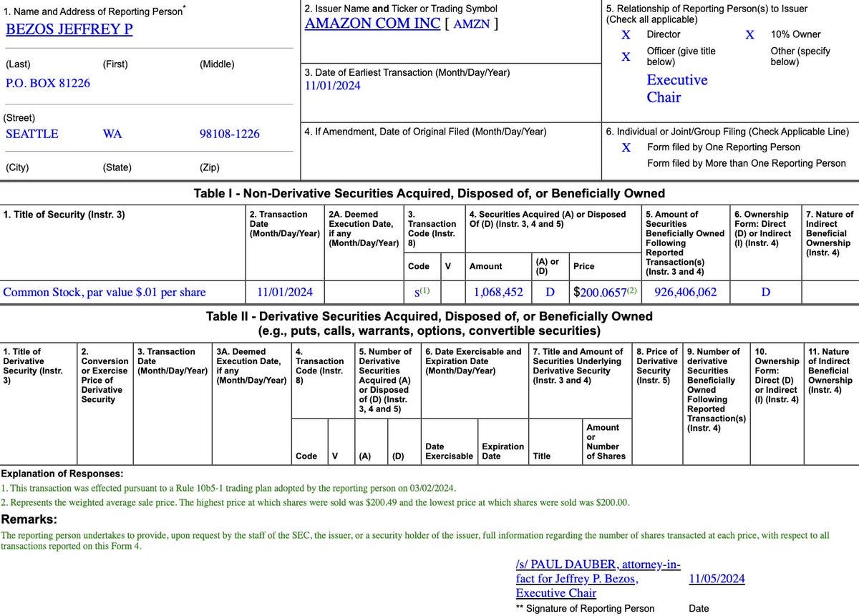The image size is (859, 616).
Task: Click the Explanation of Responses heading
Action: pos(62,474)
